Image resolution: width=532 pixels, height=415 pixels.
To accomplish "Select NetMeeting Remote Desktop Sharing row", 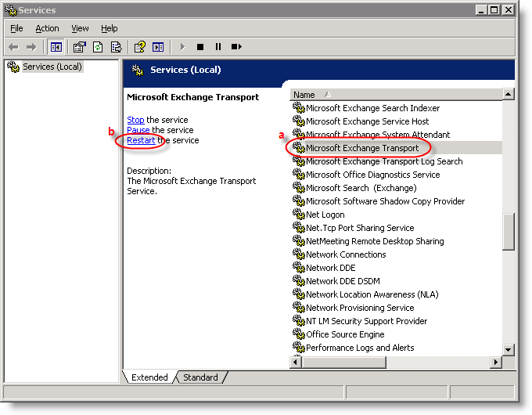I will [396, 241].
